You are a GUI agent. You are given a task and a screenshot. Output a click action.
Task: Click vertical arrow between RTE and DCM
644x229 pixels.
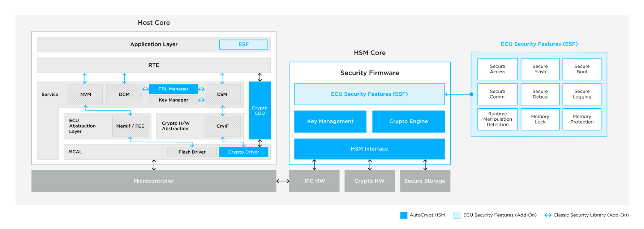pos(124,78)
